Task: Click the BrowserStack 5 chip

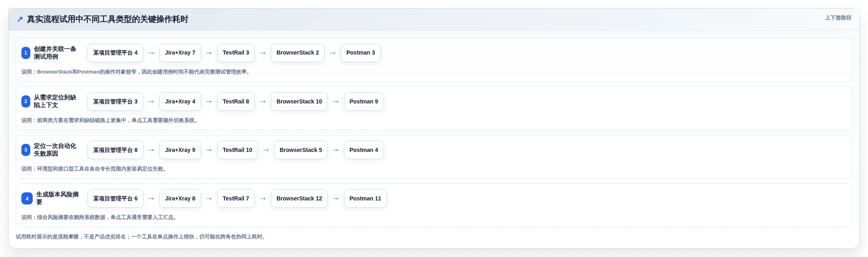Action: coord(301,150)
